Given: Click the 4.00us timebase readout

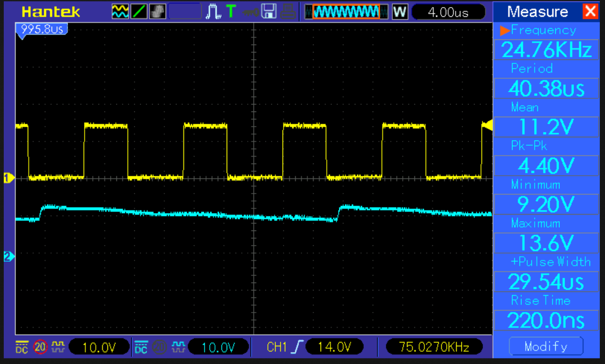Looking at the screenshot, I should click(x=448, y=12).
